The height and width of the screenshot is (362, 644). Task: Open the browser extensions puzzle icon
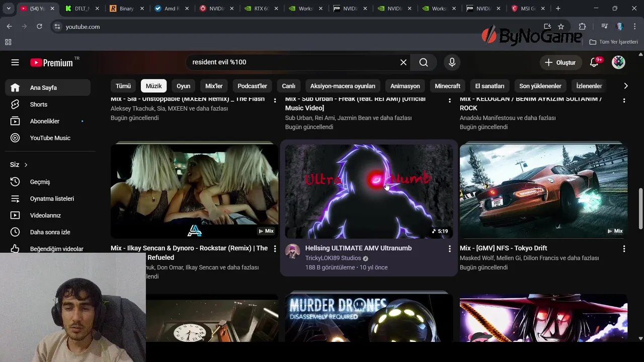click(582, 27)
